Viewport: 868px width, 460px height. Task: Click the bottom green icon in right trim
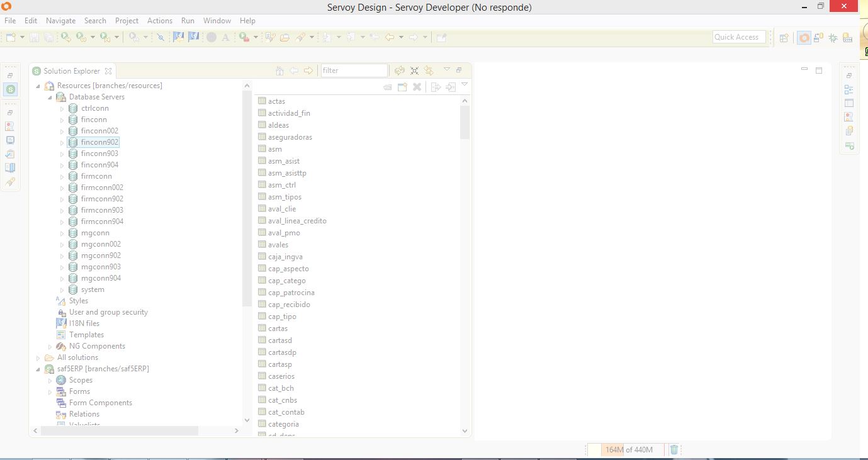tap(848, 146)
